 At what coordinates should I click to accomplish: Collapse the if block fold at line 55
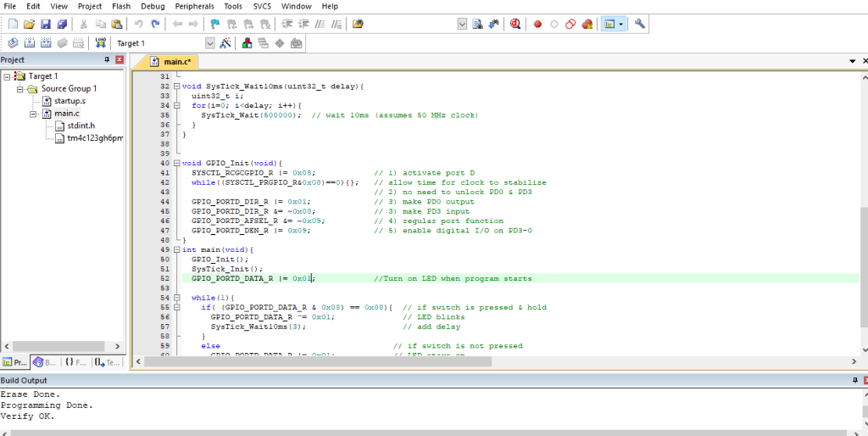click(176, 307)
